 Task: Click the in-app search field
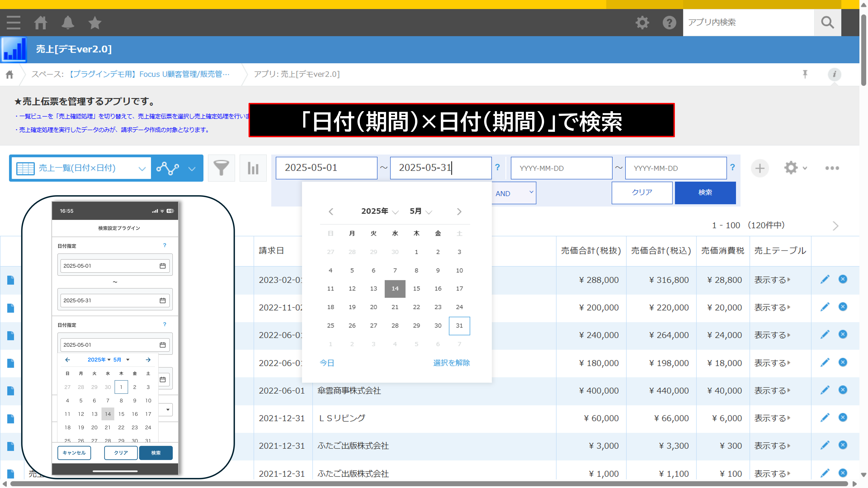[x=748, y=22]
